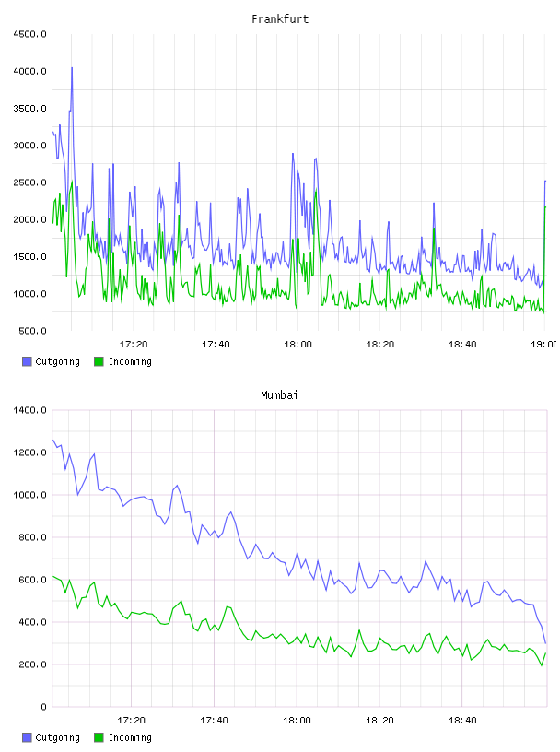Click the Outgoing legend label under Mumbai
560x752 pixels.
(x=57, y=738)
